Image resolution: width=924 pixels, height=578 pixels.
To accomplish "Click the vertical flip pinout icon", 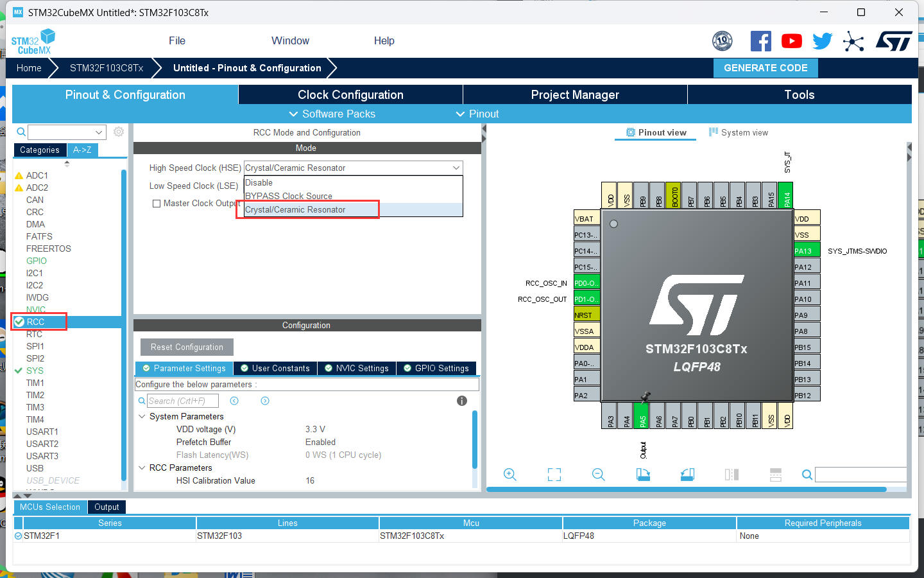I will click(x=776, y=475).
